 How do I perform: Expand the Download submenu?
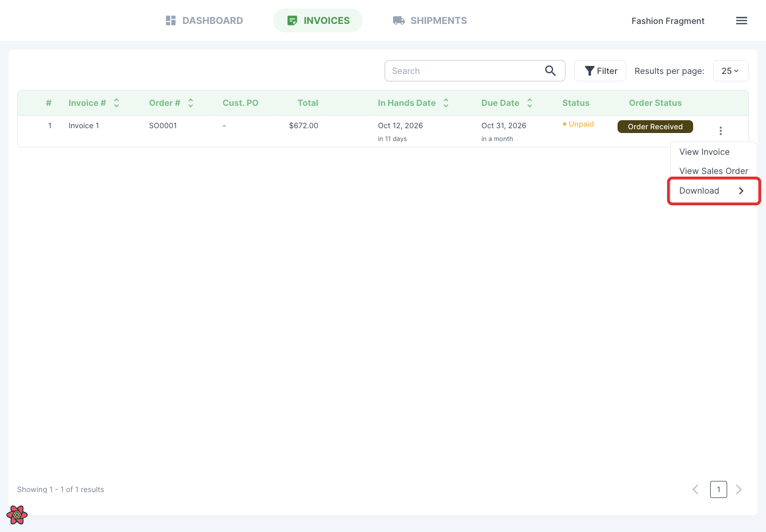(x=714, y=191)
